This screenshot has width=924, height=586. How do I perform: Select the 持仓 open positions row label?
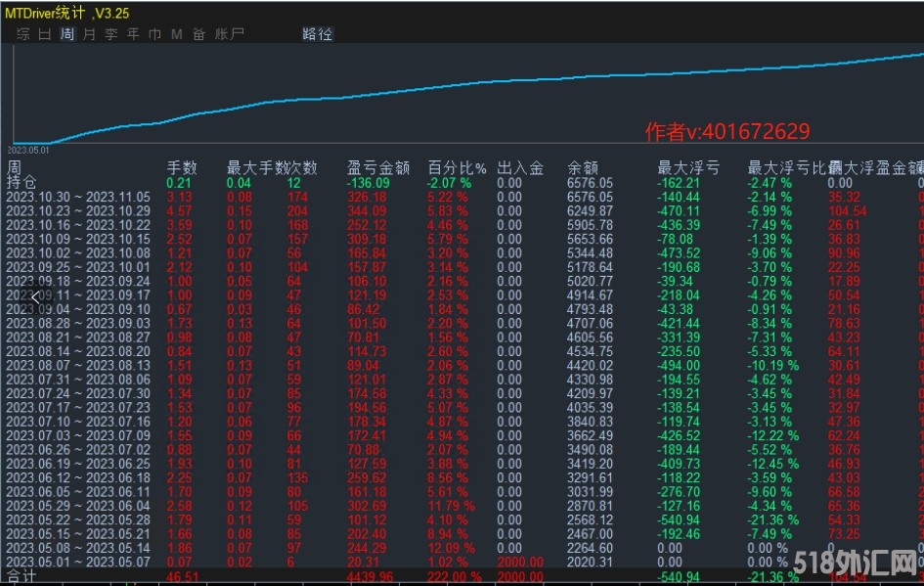(22, 182)
